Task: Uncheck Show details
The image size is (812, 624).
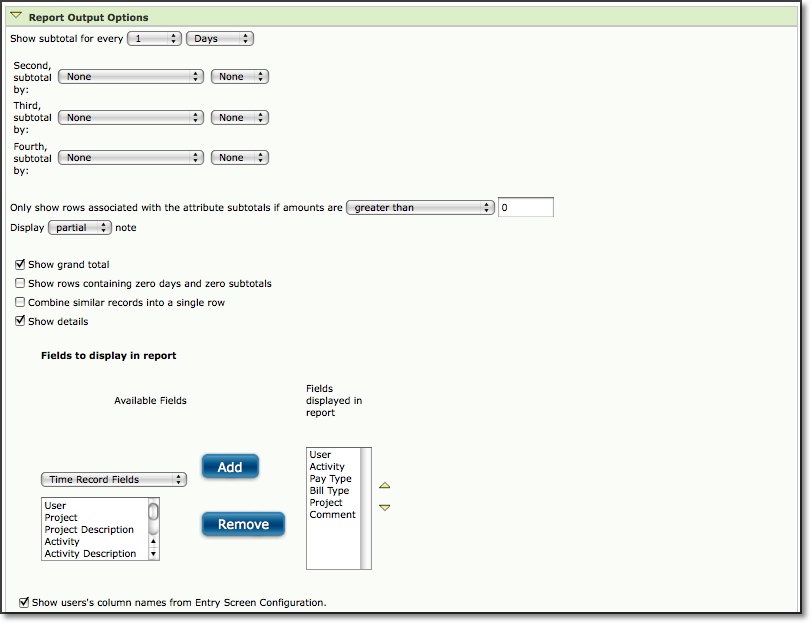Action: click(x=20, y=321)
